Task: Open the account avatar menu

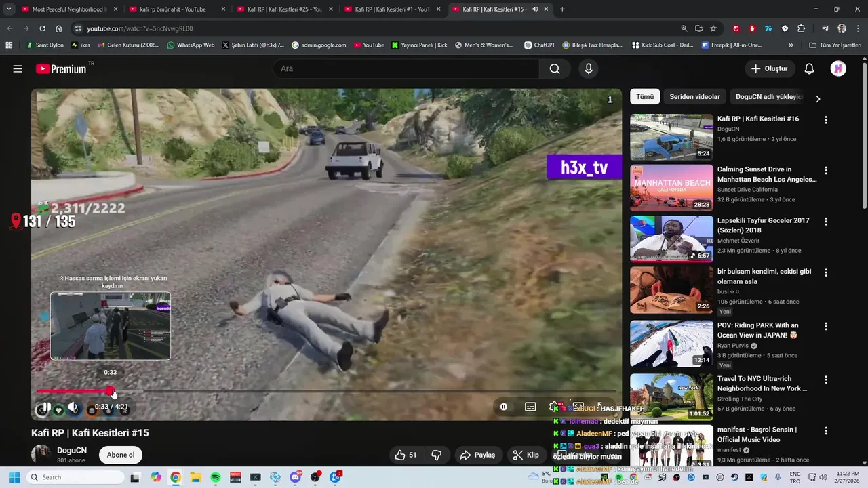Action: 838,68
